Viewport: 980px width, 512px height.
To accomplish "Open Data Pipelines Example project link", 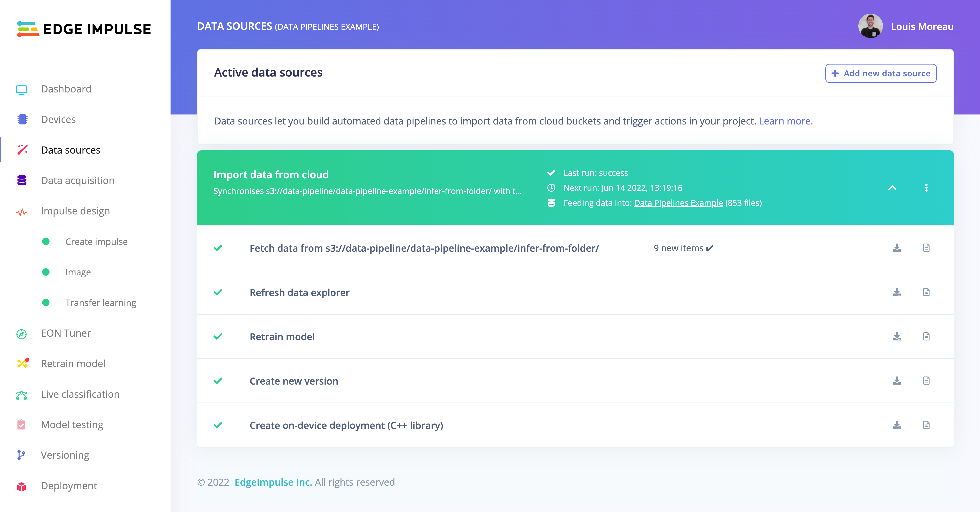I will pyautogui.click(x=678, y=203).
